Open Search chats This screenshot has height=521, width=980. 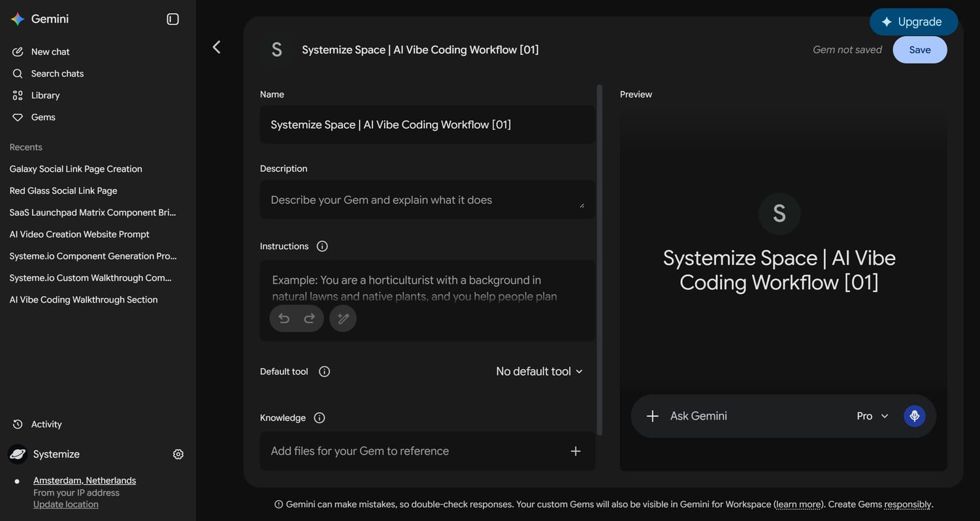point(57,73)
